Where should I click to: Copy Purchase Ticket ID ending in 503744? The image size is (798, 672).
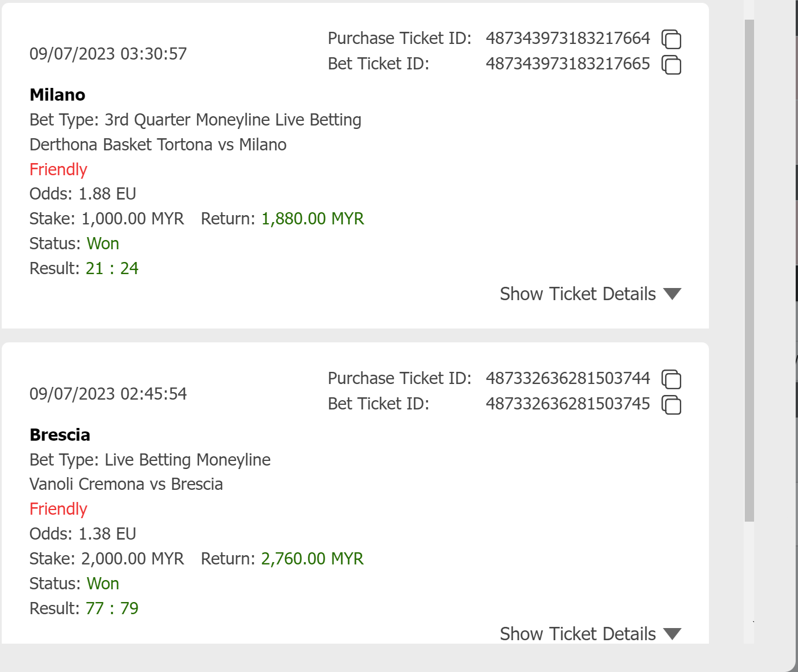(671, 379)
